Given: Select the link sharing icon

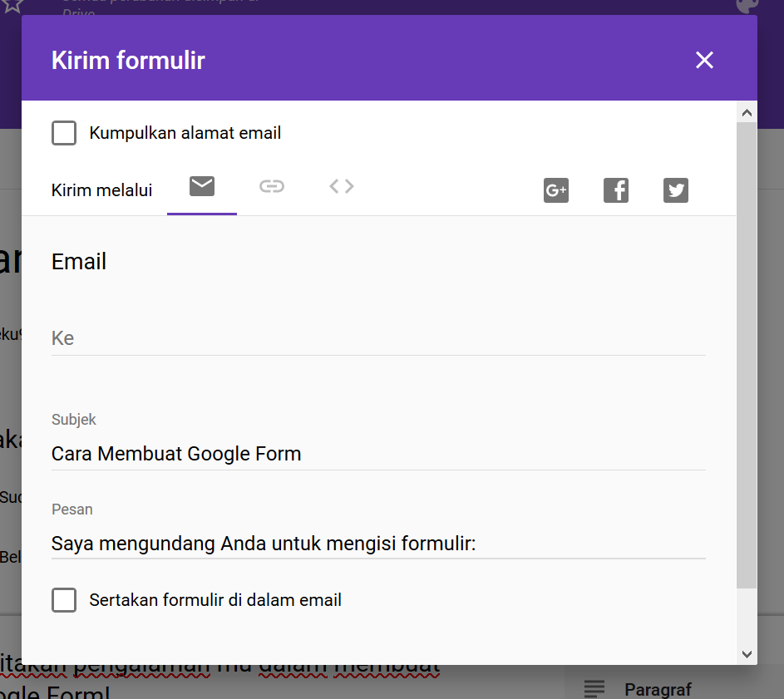Looking at the screenshot, I should tap(271, 186).
